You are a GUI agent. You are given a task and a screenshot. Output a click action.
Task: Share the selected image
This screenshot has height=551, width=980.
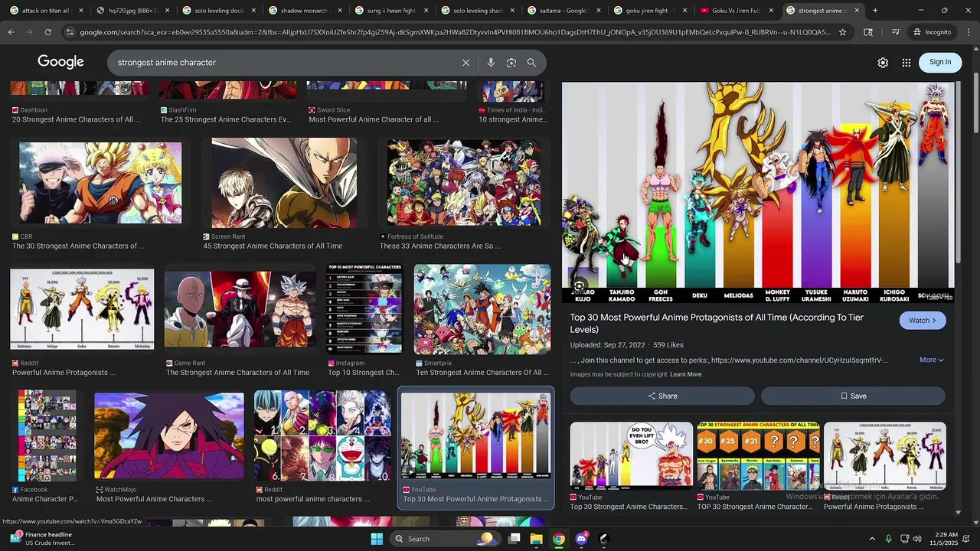662,396
